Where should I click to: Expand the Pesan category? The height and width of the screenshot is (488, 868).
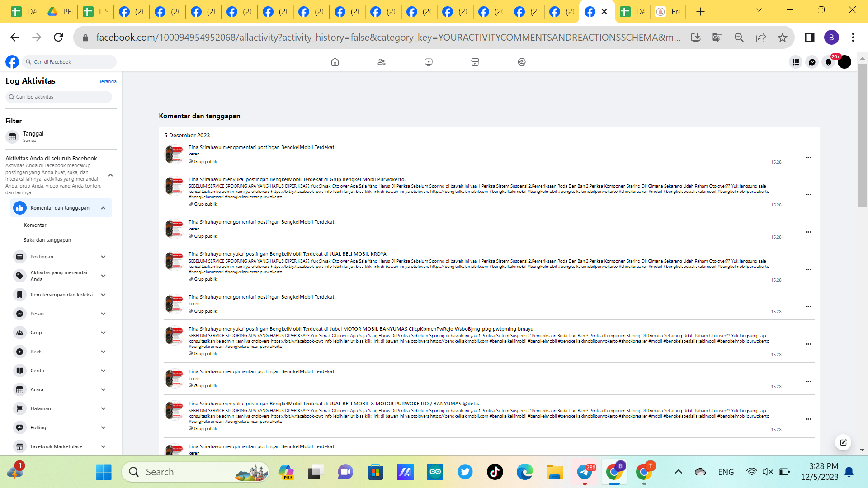tap(104, 314)
